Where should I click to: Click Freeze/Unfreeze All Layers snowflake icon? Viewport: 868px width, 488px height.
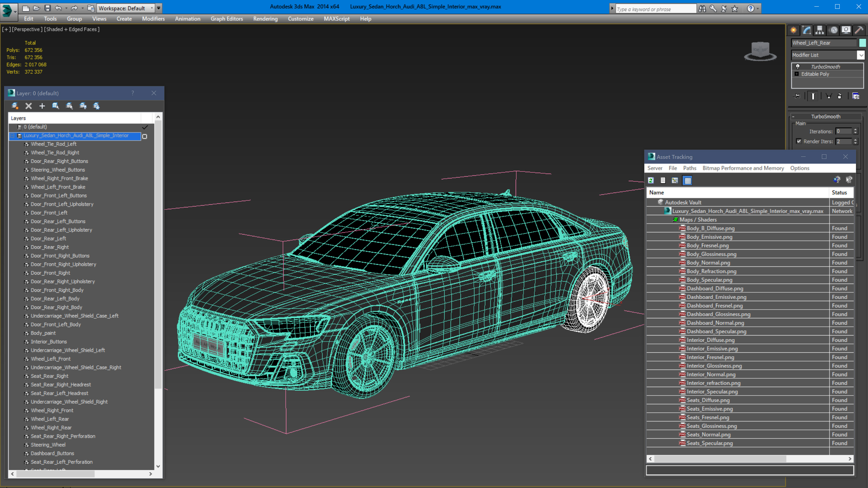pos(96,106)
